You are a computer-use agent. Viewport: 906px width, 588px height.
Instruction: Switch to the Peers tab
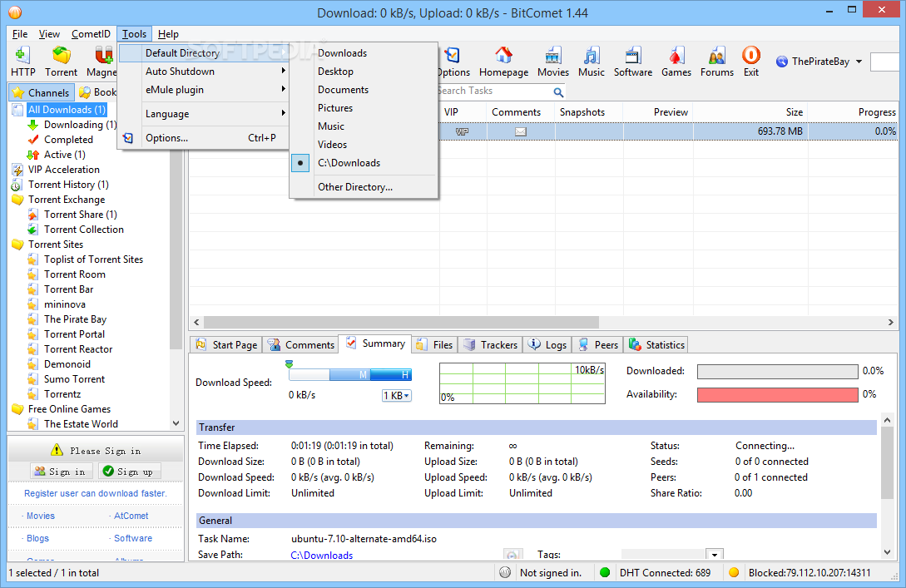pos(598,345)
